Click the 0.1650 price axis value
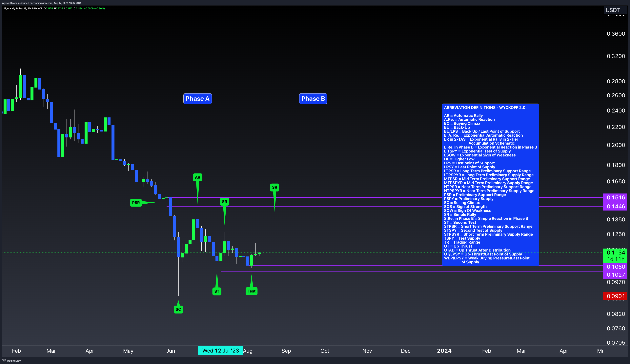Image resolution: width=630 pixels, height=364 pixels. [x=616, y=181]
